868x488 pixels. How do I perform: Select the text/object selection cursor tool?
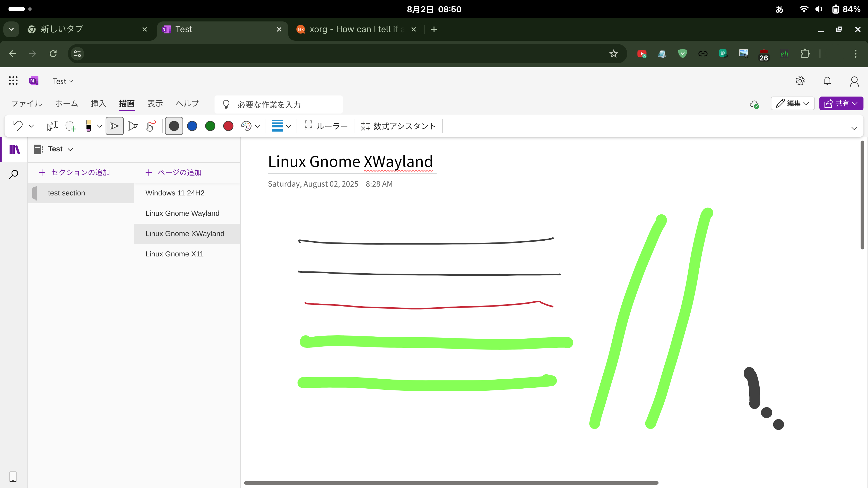52,126
